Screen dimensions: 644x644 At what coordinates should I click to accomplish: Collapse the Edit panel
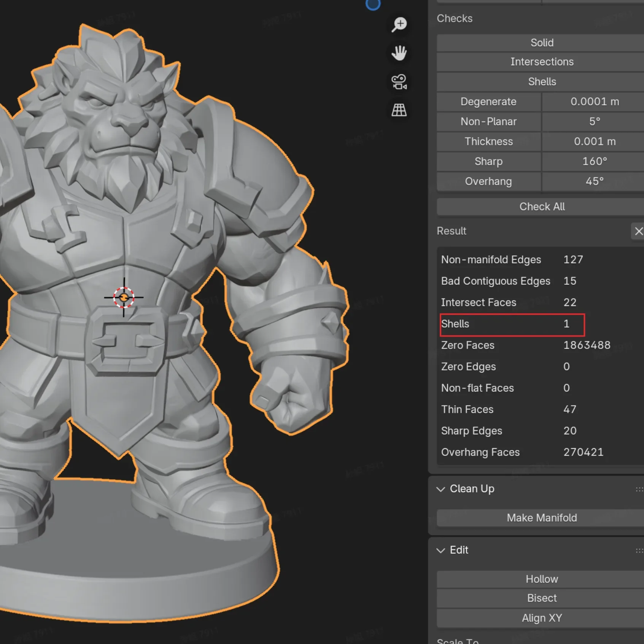[441, 550]
